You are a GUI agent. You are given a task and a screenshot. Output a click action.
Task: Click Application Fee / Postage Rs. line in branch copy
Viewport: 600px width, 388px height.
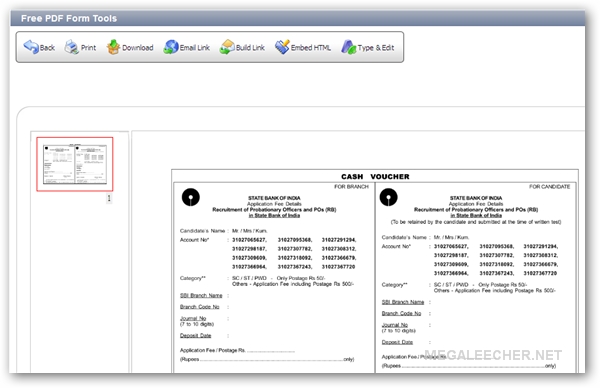click(237, 351)
